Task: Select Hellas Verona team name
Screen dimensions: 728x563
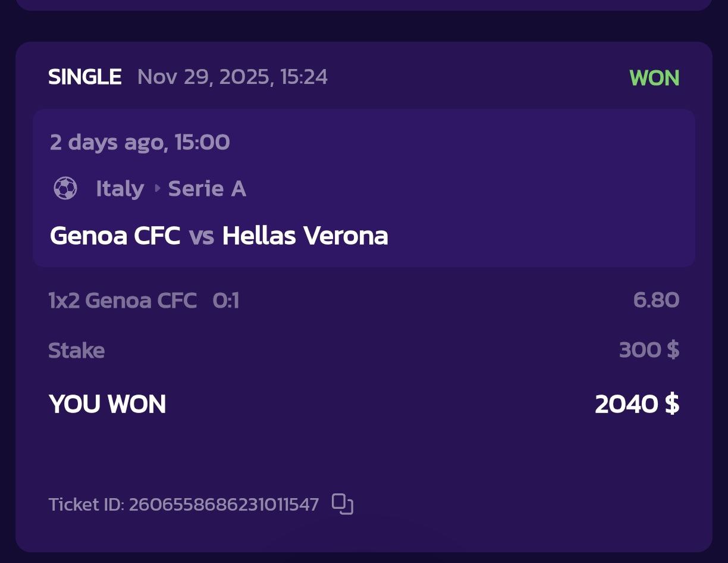Action: point(305,236)
